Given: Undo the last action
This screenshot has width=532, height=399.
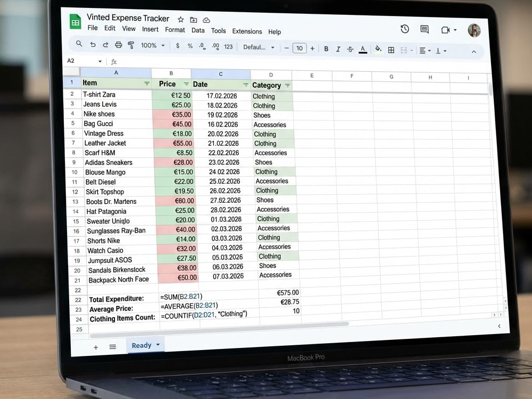Looking at the screenshot, I should click(93, 45).
